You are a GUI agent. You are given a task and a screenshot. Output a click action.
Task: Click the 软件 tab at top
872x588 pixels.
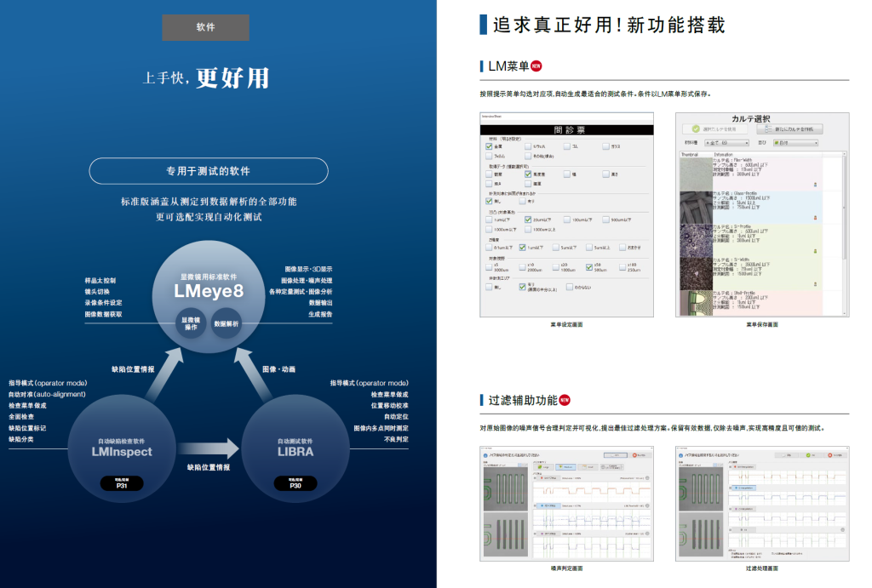click(205, 27)
